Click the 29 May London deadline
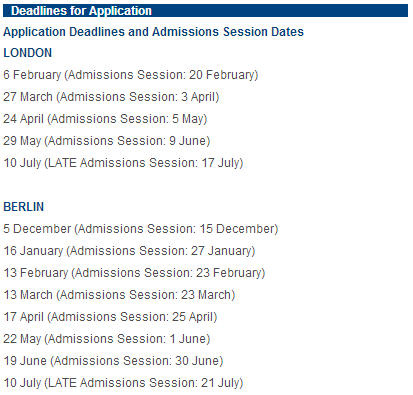Image resolution: width=413 pixels, height=395 pixels. tap(107, 141)
